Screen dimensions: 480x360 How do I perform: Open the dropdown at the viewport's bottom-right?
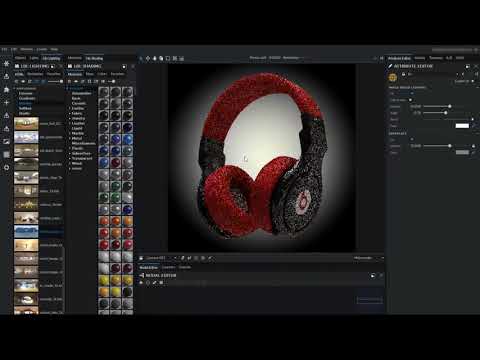[368, 258]
